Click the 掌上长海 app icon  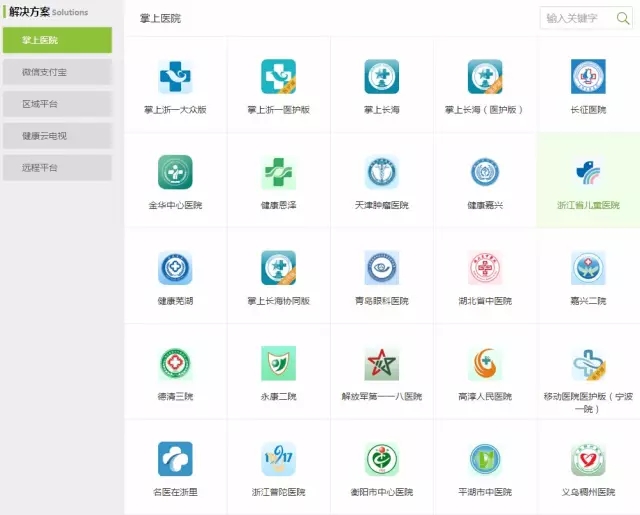(x=382, y=77)
